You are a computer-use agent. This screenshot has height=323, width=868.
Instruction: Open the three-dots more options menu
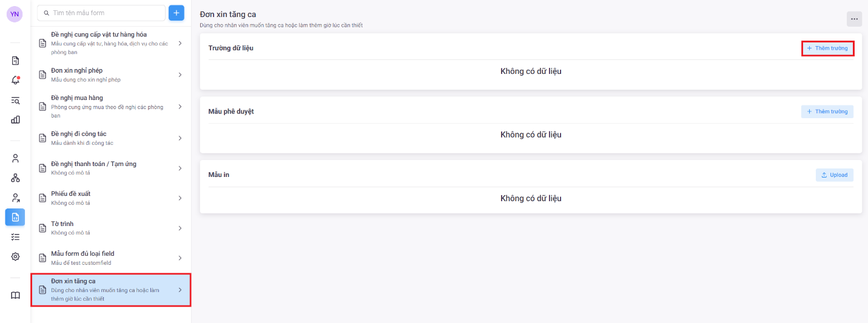click(x=854, y=19)
